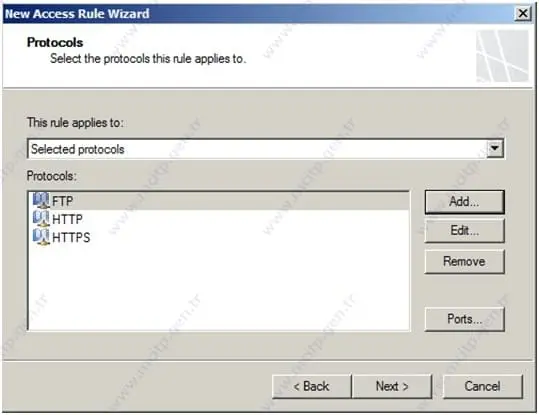539x415 pixels.
Task: Open the rule applies to dropdown arrow
Action: [x=495, y=149]
